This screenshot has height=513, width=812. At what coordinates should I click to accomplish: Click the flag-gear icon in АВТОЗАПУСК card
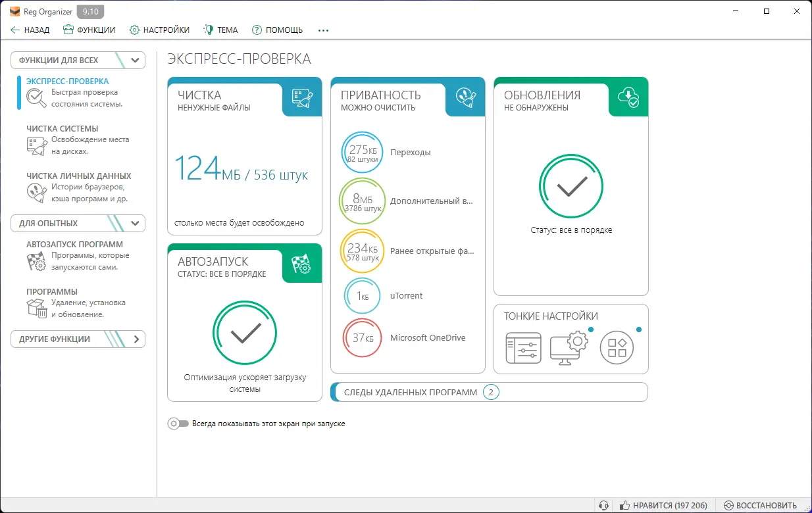(x=302, y=264)
